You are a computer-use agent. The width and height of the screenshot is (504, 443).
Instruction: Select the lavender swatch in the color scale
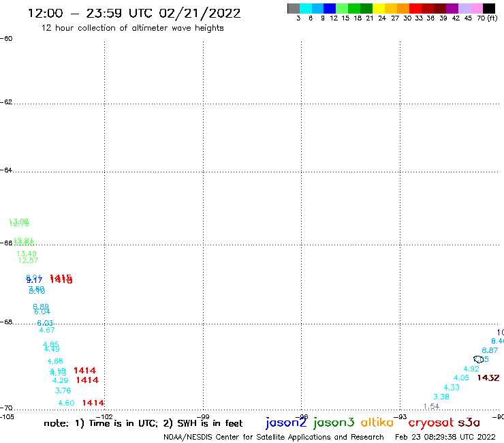(x=464, y=8)
